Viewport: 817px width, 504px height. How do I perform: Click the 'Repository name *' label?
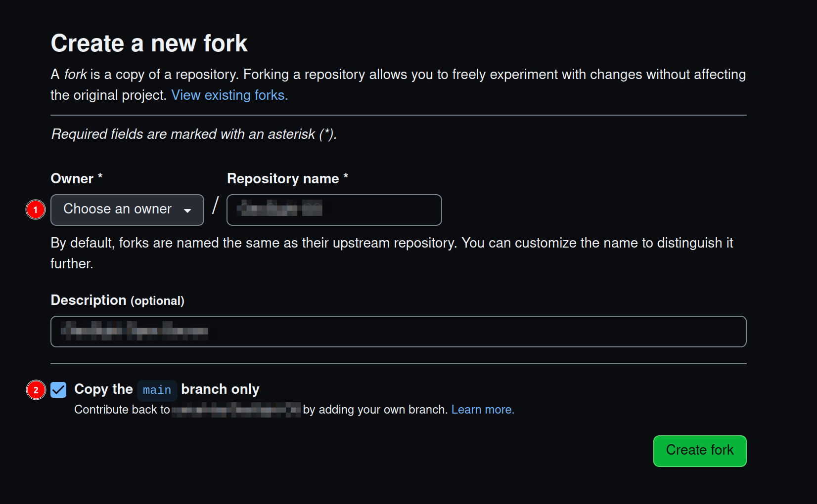click(287, 178)
